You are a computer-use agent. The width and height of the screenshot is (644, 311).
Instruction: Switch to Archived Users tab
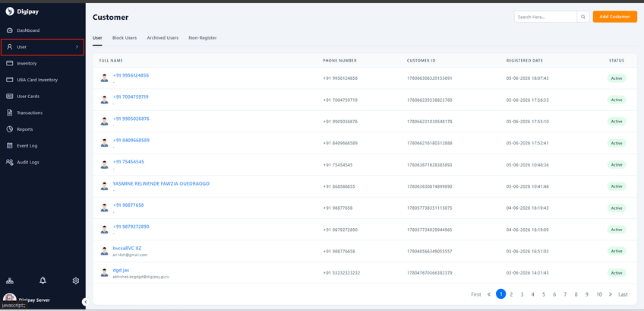pyautogui.click(x=163, y=38)
